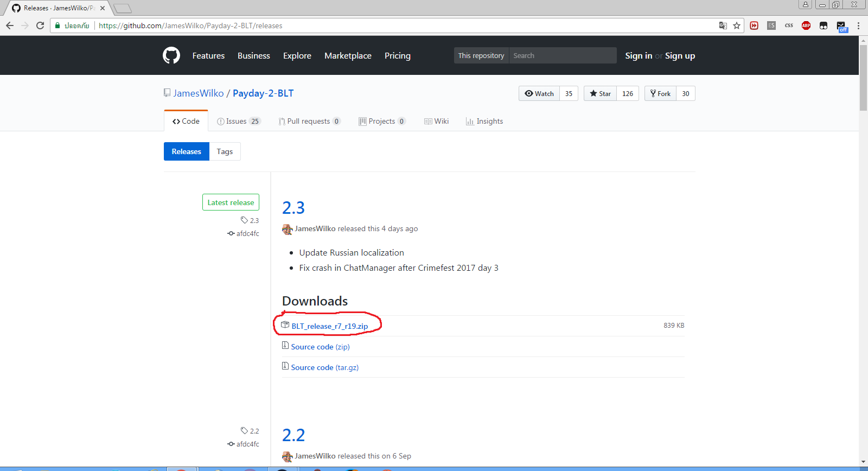Open the watchers count 35
868x471 pixels.
click(x=569, y=93)
